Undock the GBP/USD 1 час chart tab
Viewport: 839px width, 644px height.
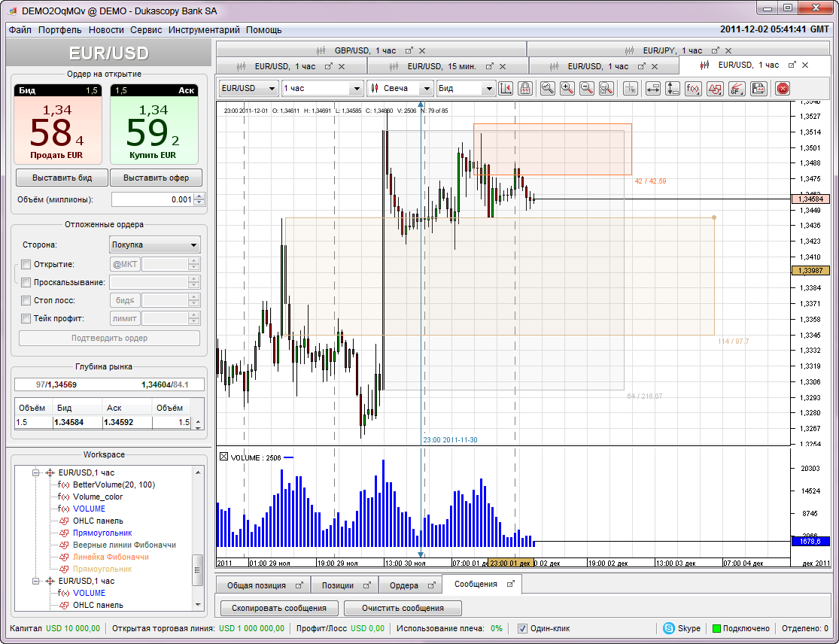(409, 50)
